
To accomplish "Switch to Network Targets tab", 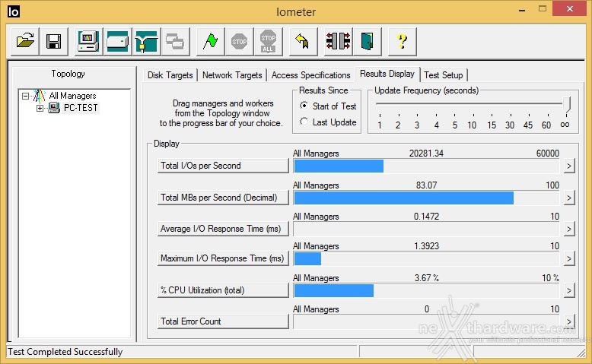I will (232, 75).
